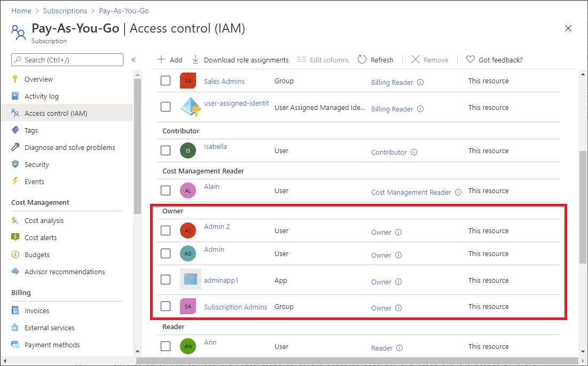
Task: Click the Overview key icon in sidebar
Action: pyautogui.click(x=15, y=78)
